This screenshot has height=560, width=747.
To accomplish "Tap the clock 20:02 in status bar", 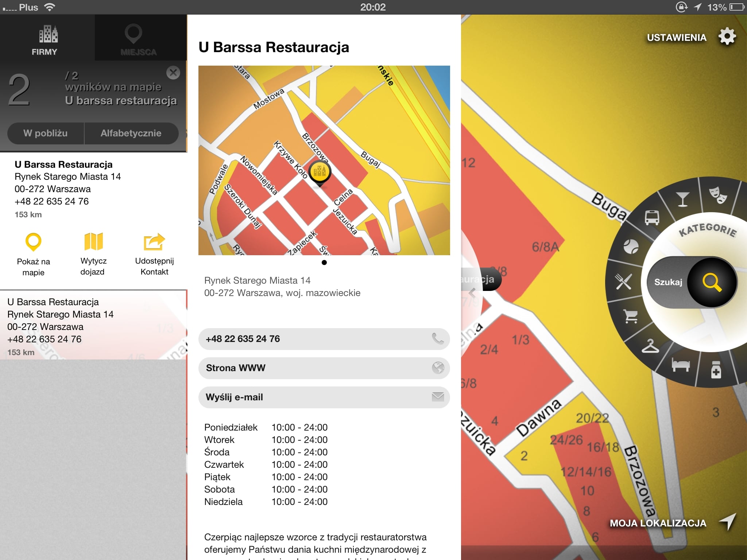I will (x=373, y=7).
